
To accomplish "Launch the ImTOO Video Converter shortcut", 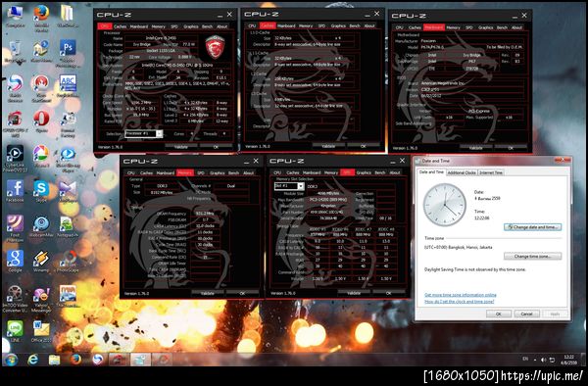I will coord(15,298).
